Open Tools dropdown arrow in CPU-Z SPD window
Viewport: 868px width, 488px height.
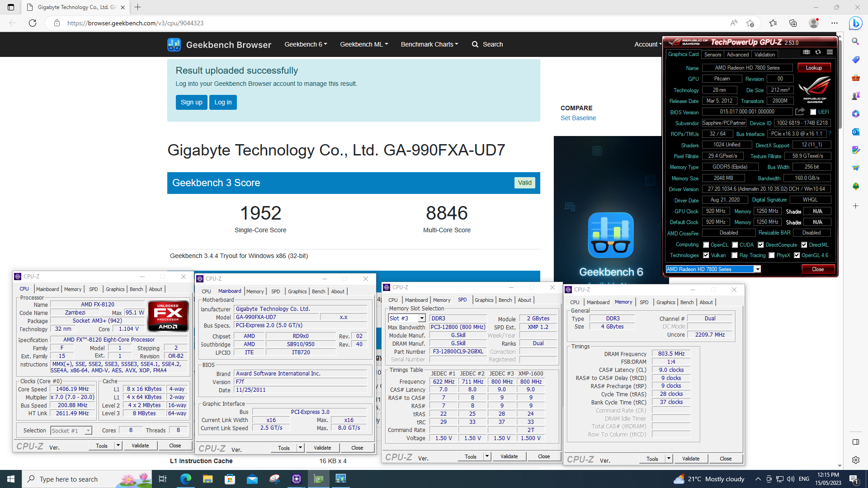pos(487,456)
